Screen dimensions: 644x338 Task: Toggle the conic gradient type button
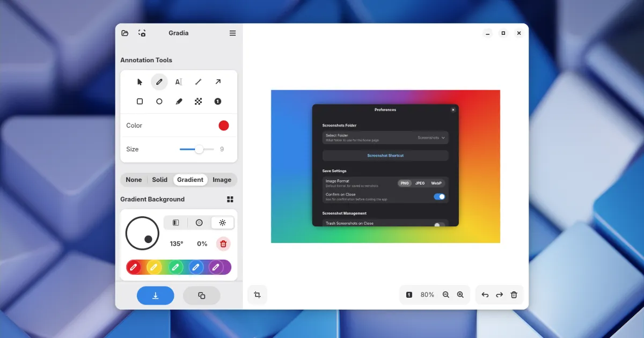[x=222, y=223]
